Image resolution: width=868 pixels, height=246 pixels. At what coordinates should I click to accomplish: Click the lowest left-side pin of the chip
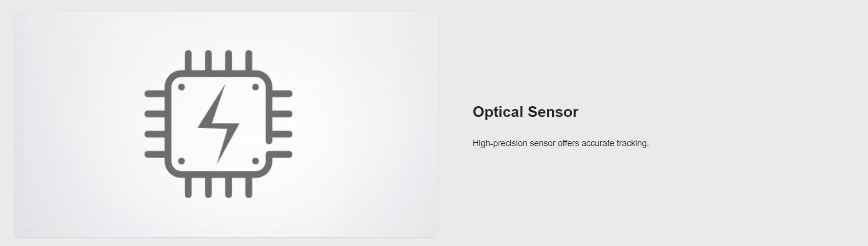tap(155, 154)
